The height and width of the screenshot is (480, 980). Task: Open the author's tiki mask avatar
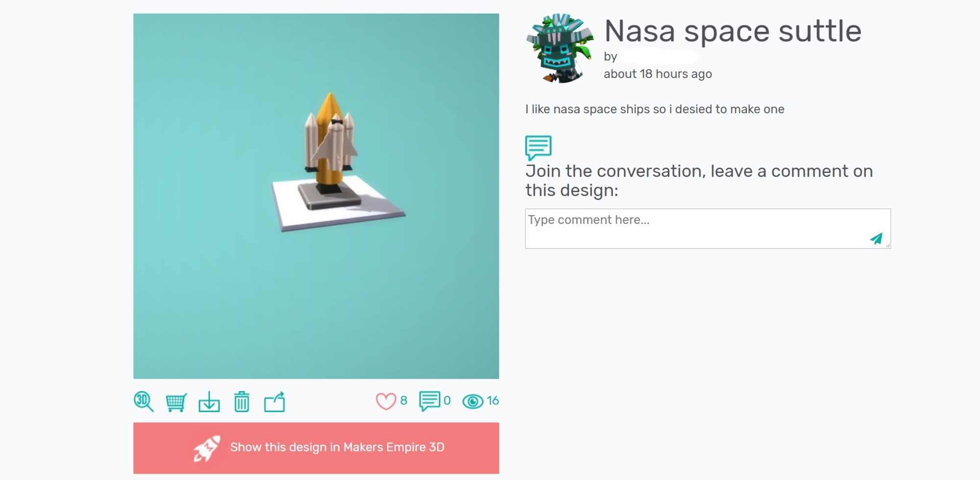[560, 48]
